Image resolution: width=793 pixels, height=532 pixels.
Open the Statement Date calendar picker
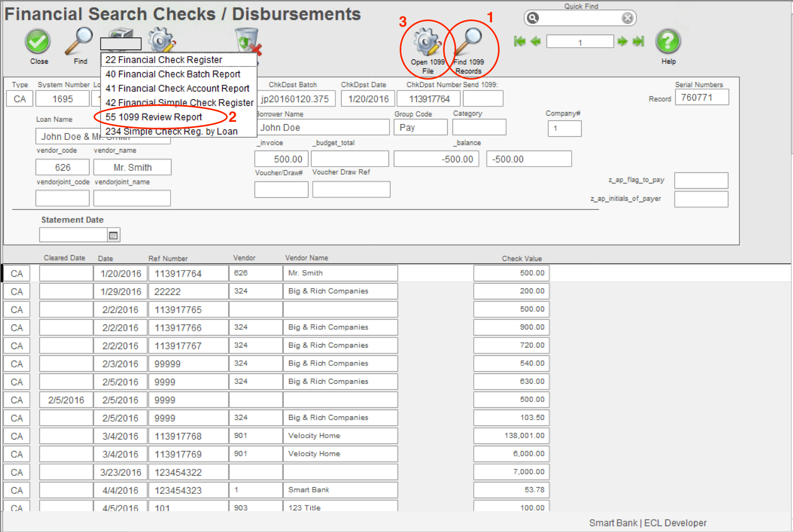[x=113, y=235]
